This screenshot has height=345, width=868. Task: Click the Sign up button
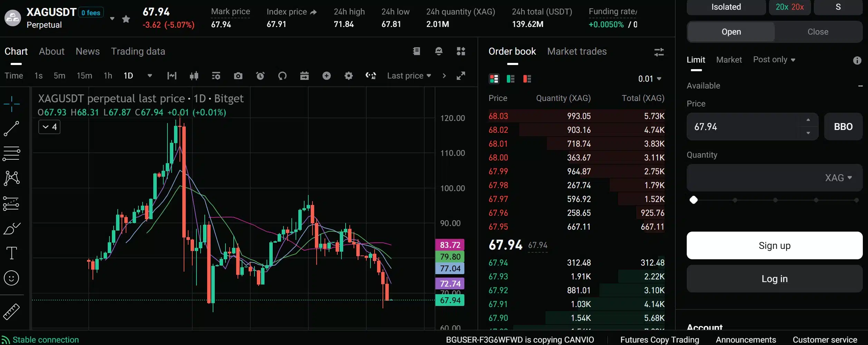coord(774,245)
